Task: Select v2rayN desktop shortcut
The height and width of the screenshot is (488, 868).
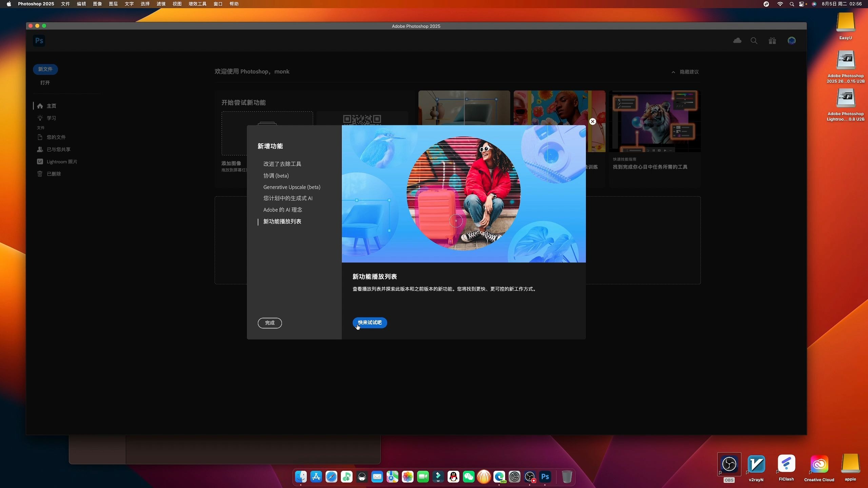Action: tap(756, 468)
